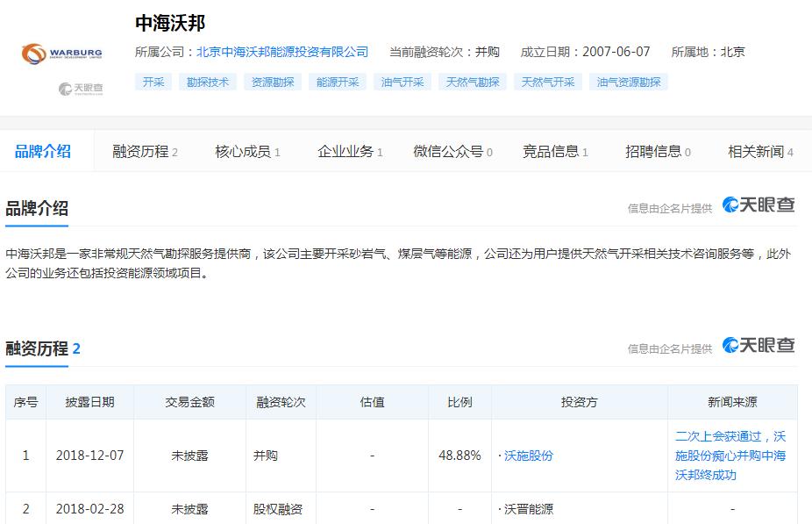The image size is (812, 524).
Task: Click the 新闻来源 column header
Action: (x=732, y=402)
